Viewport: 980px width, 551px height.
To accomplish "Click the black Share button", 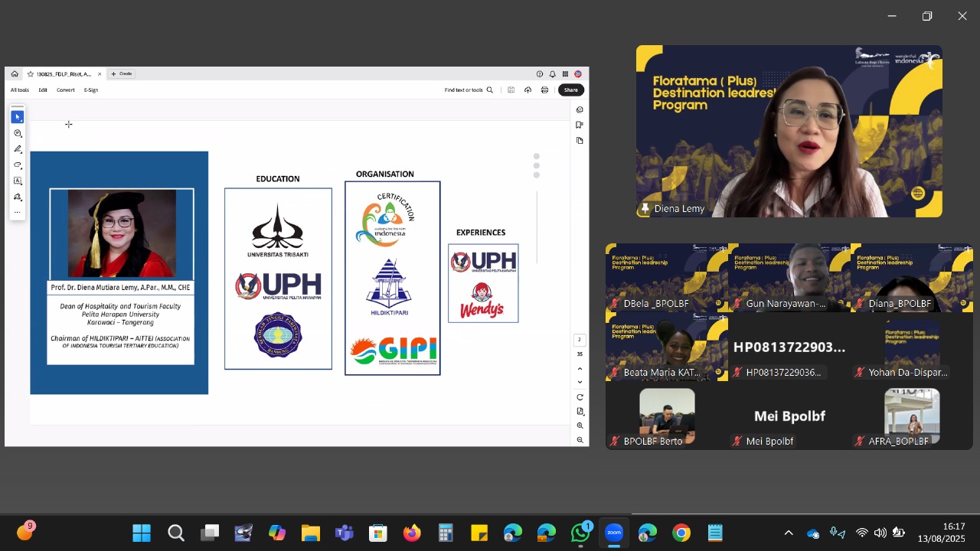I will click(x=571, y=90).
